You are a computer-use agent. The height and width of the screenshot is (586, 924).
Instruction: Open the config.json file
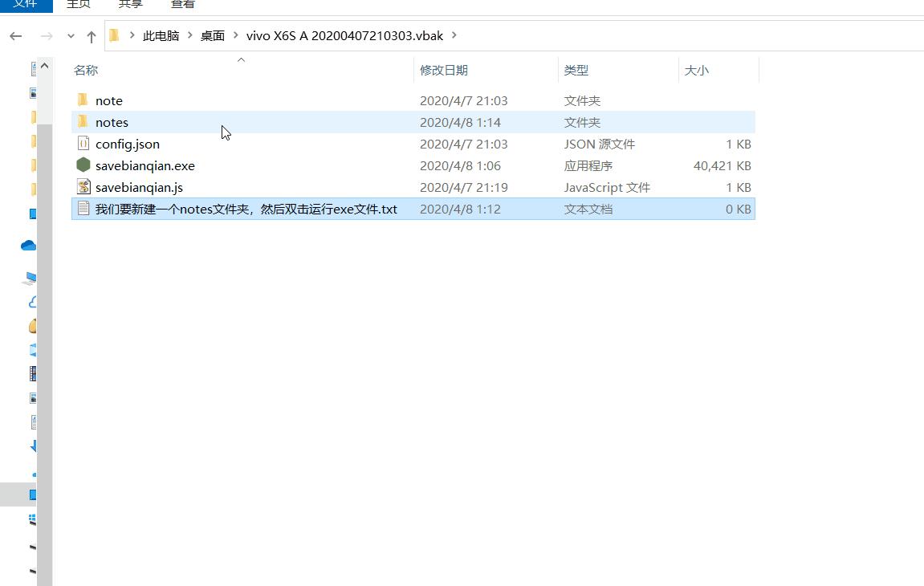tap(128, 144)
